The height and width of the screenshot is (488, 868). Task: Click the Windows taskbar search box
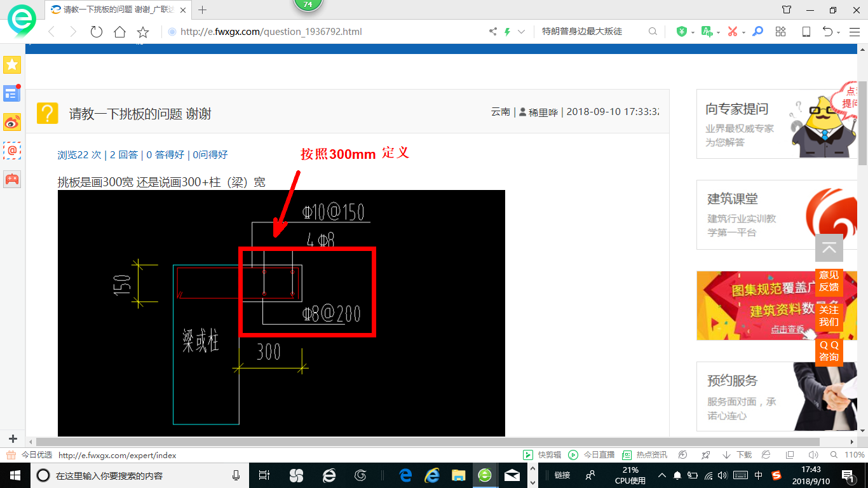pyautogui.click(x=141, y=475)
